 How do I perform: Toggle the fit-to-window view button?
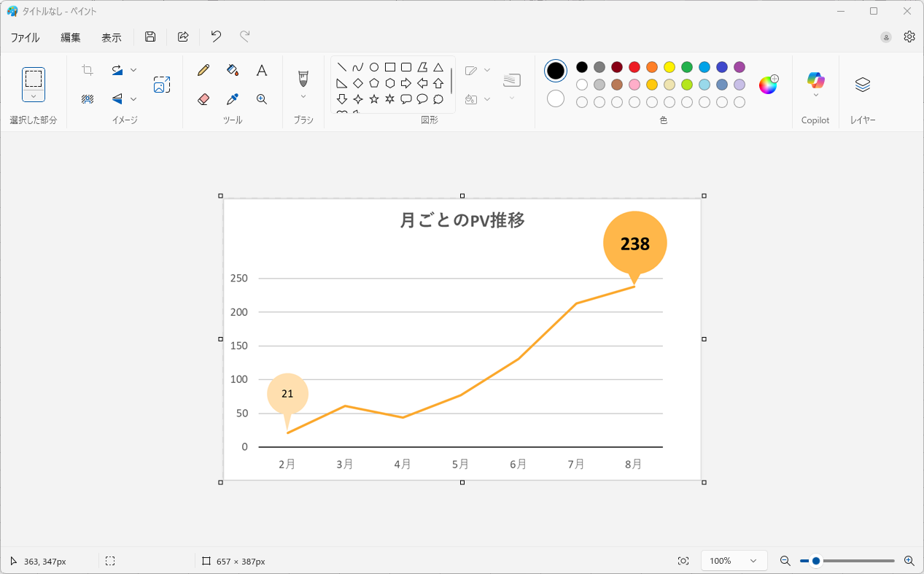click(683, 561)
